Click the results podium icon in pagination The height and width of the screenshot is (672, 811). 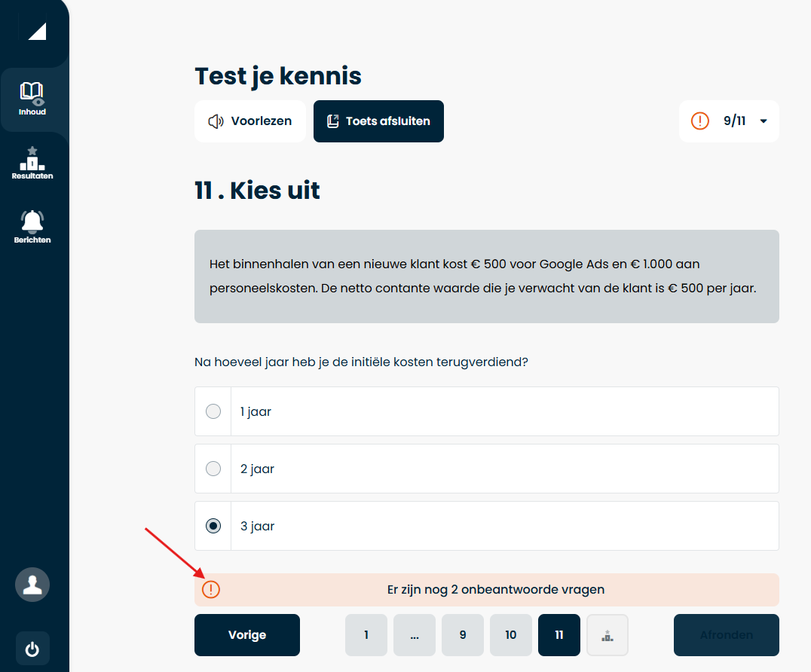[x=607, y=635]
